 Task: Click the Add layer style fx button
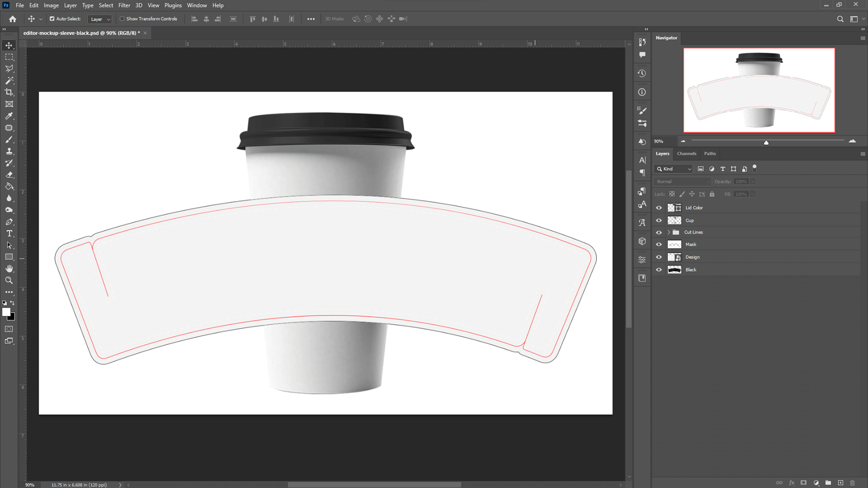pyautogui.click(x=792, y=482)
